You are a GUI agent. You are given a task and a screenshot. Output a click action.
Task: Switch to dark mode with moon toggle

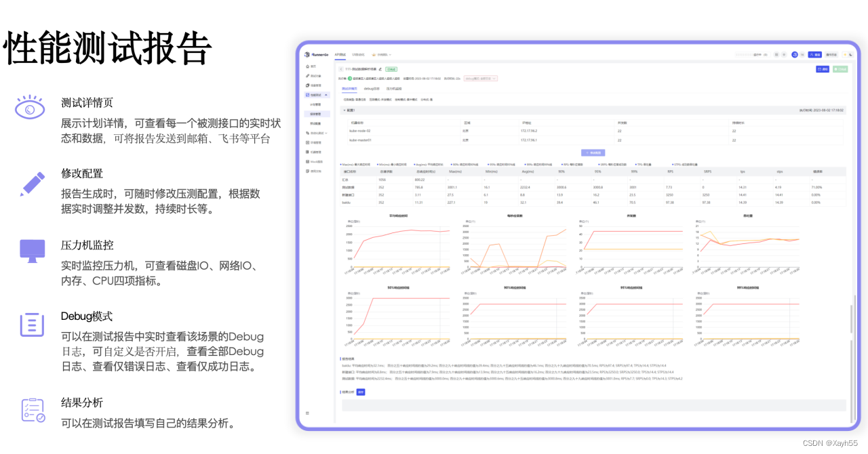[850, 55]
